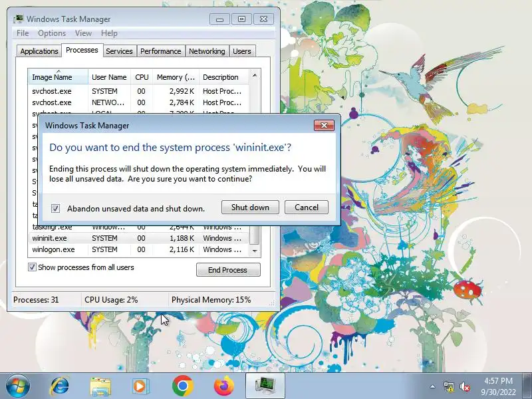Click the Processes: 31 status entry

[x=36, y=300]
